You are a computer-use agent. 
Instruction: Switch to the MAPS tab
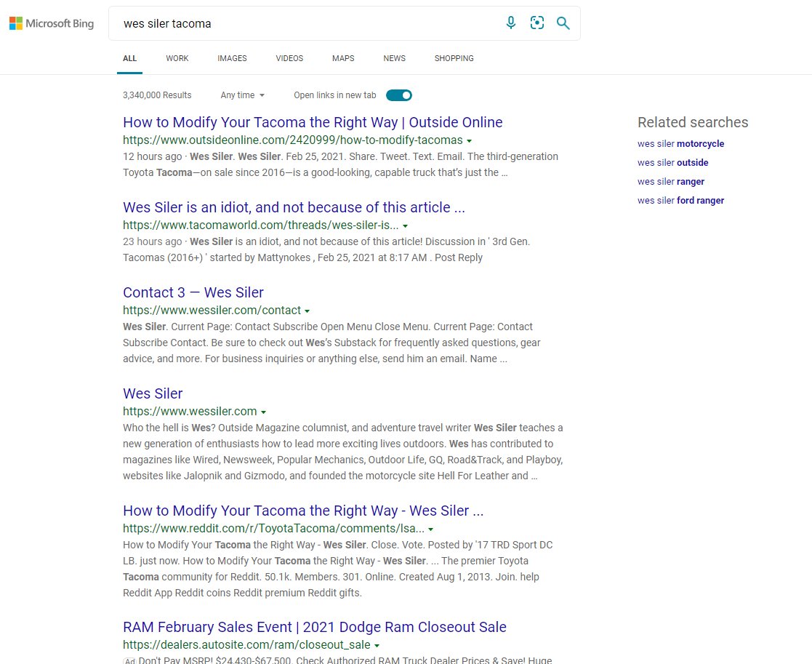tap(343, 58)
